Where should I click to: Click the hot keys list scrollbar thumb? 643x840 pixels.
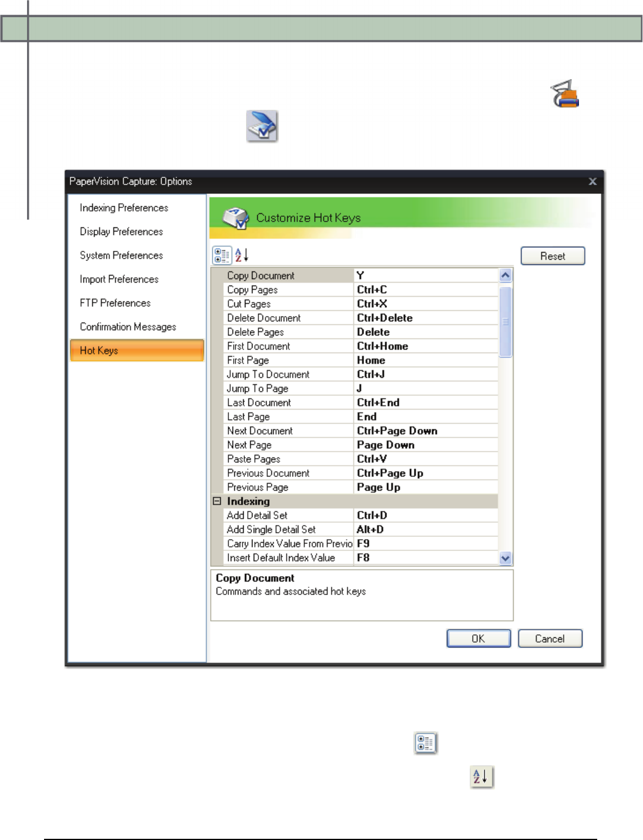506,321
